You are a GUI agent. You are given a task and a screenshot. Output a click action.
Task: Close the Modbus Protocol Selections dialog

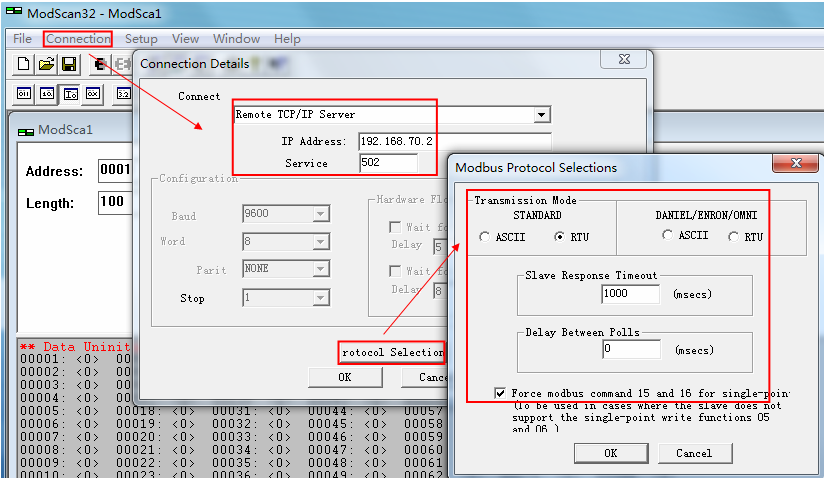click(x=796, y=163)
